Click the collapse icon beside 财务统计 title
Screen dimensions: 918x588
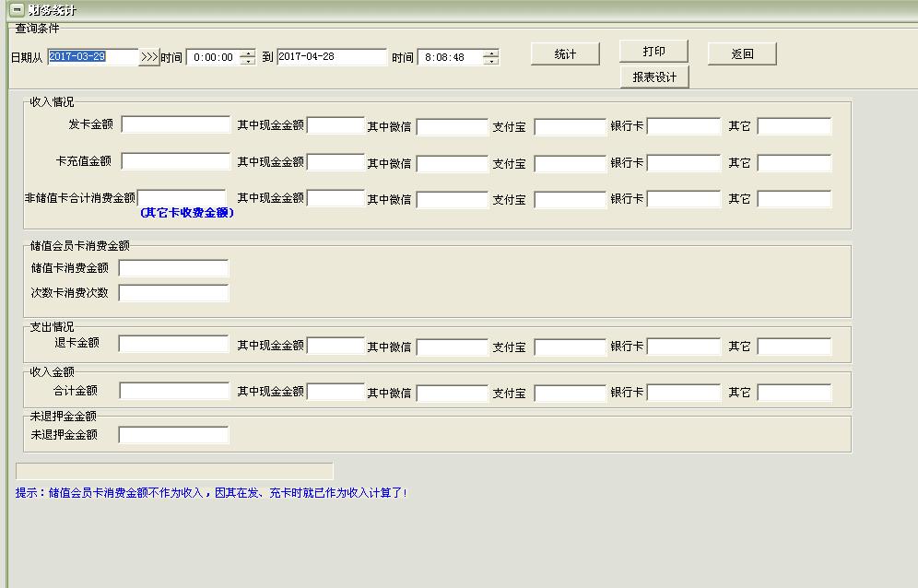[x=17, y=11]
